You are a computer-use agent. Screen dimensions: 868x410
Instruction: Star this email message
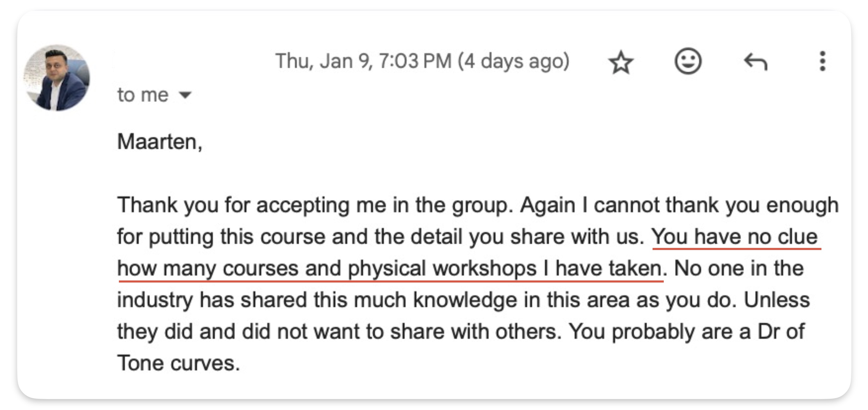coord(621,62)
